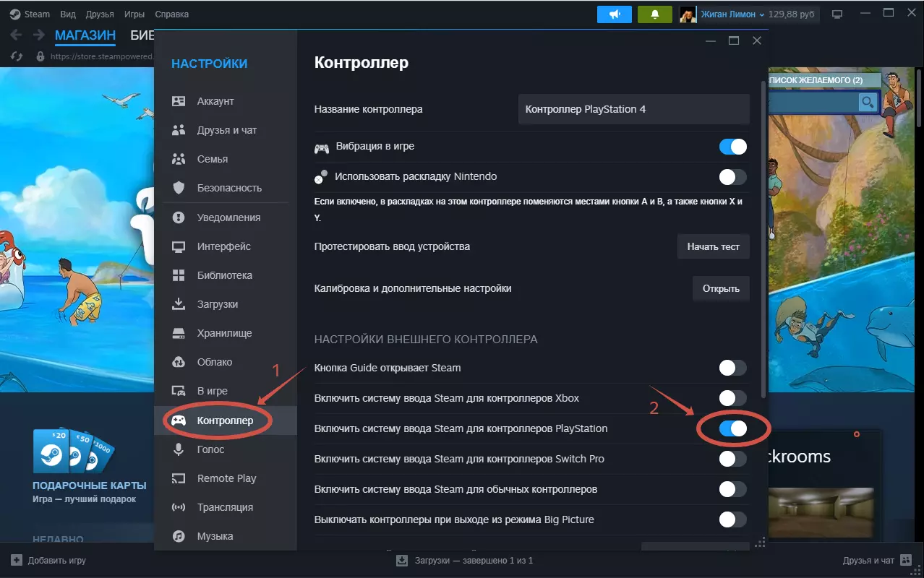Go forward with the right arrow
Viewport: 924px width, 578px height.
pos(38,35)
